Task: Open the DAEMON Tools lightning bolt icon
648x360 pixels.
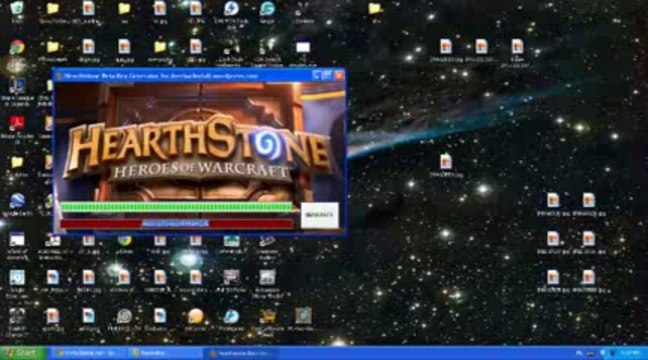Action: pos(231,8)
